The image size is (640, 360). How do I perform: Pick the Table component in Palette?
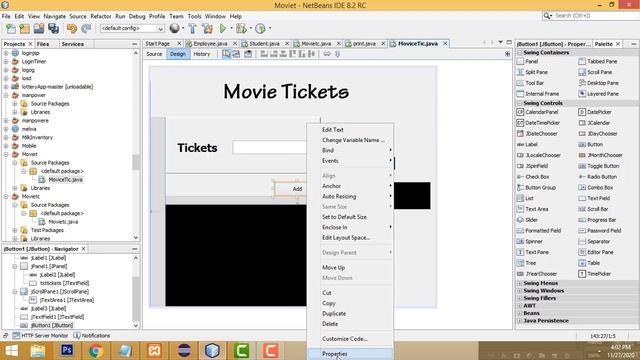589,263
